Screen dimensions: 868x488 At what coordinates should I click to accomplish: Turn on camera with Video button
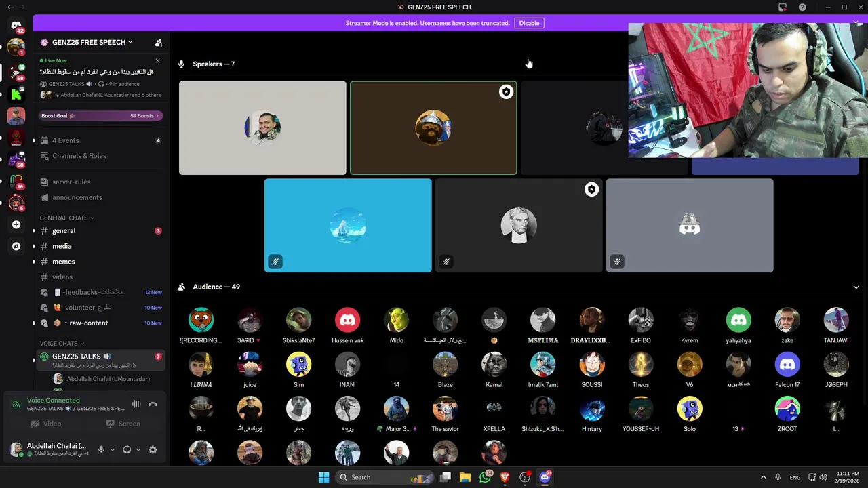click(x=46, y=424)
